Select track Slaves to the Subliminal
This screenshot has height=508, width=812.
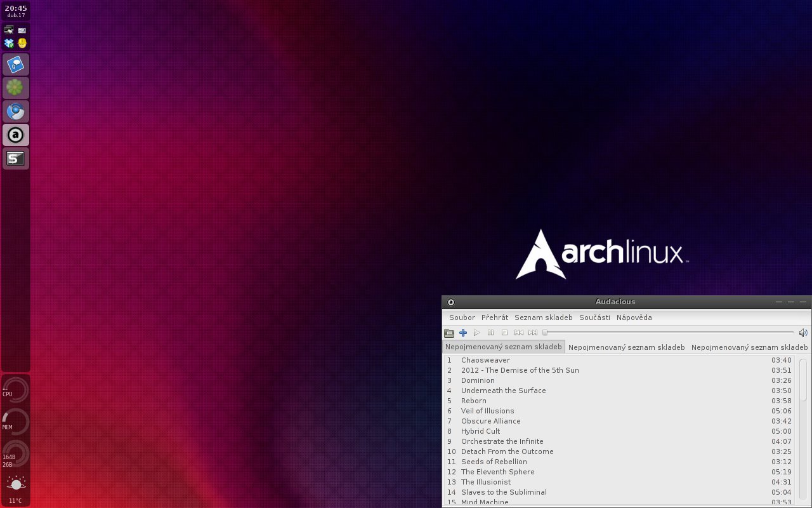619,492
